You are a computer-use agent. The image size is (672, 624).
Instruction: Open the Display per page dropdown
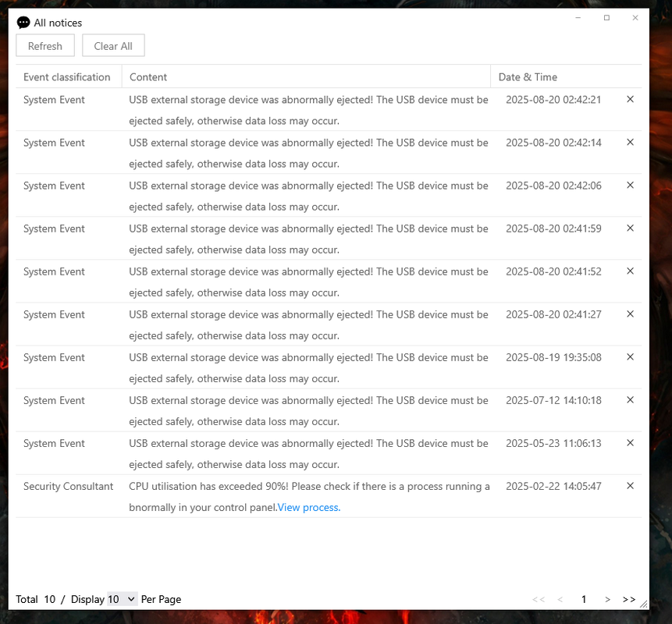(122, 599)
